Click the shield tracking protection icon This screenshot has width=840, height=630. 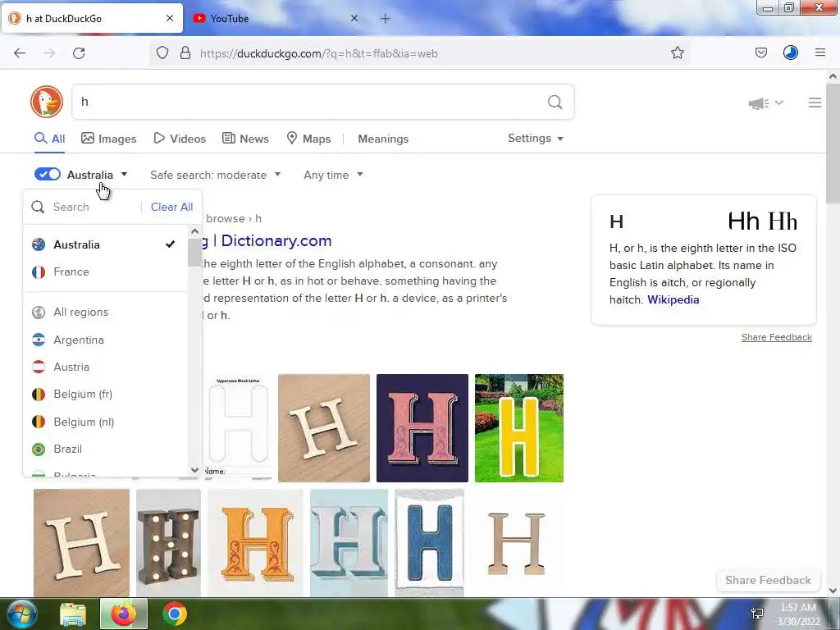pos(162,53)
